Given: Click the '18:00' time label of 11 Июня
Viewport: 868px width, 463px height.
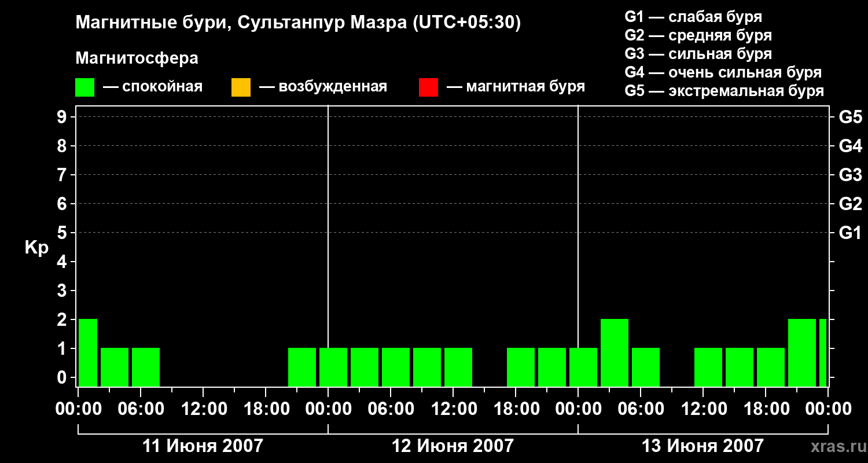Looking at the screenshot, I should [266, 409].
